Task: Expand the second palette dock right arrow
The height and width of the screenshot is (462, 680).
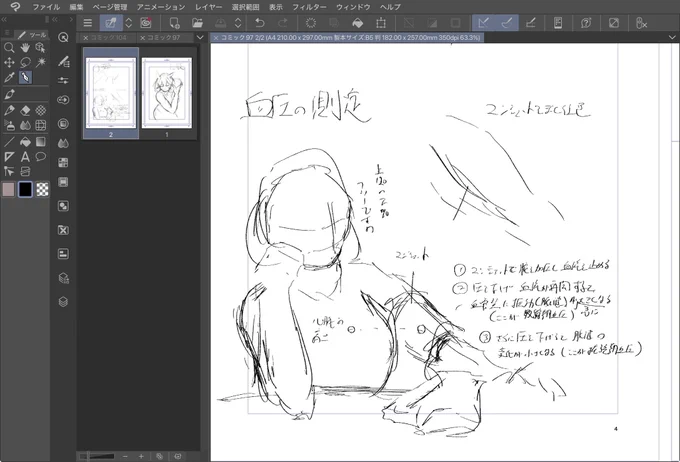Action: [71, 19]
